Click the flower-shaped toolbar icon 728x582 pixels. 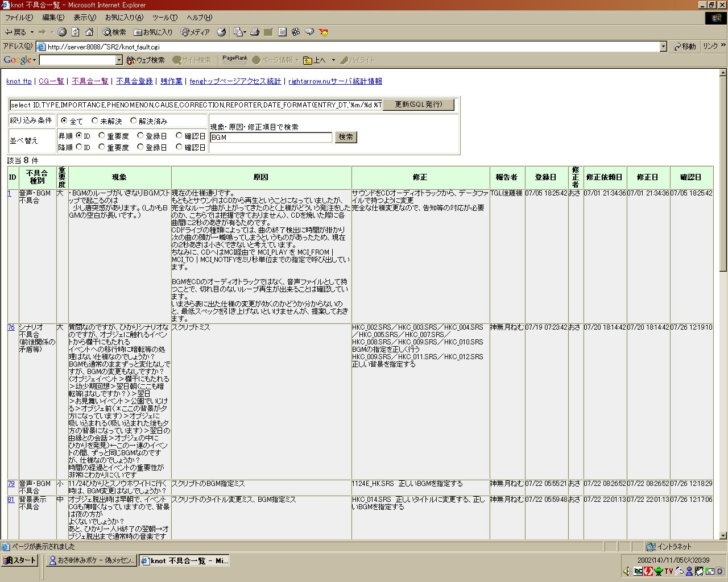pos(296,32)
